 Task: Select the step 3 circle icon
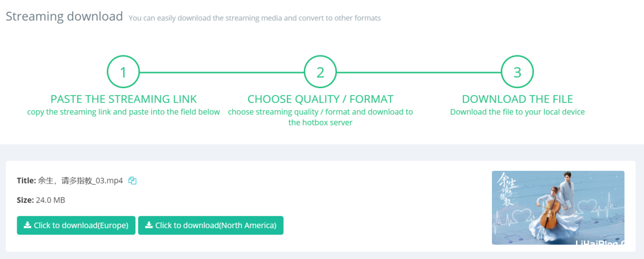tap(518, 72)
